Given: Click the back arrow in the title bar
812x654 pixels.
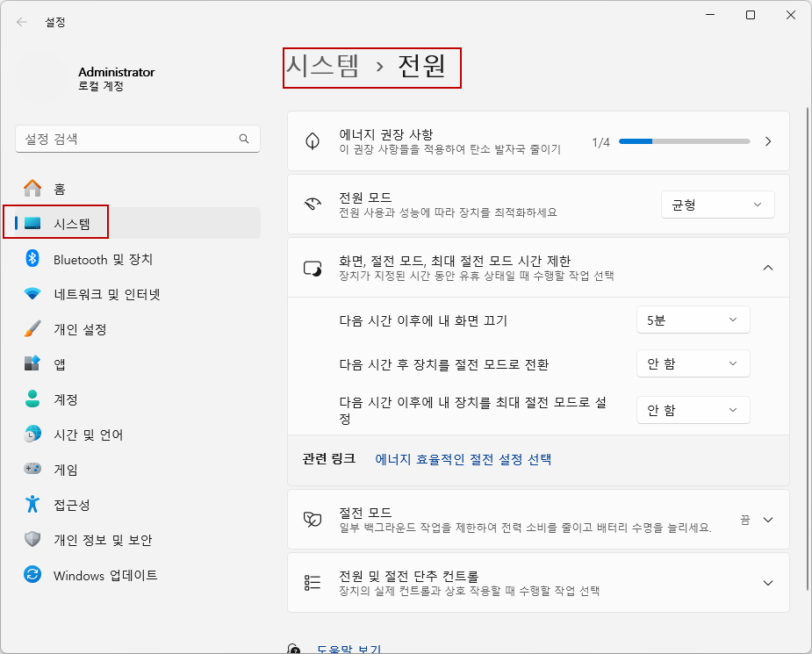Looking at the screenshot, I should tap(22, 22).
